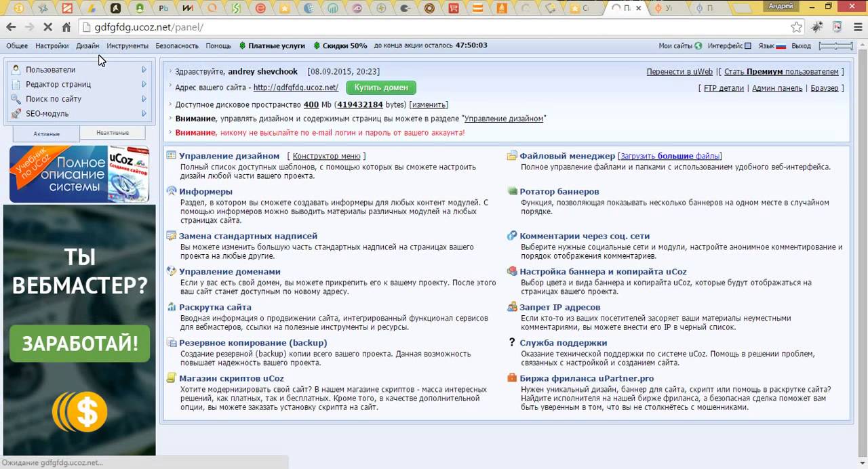Click Стать Премиум пользователем link

click(781, 71)
